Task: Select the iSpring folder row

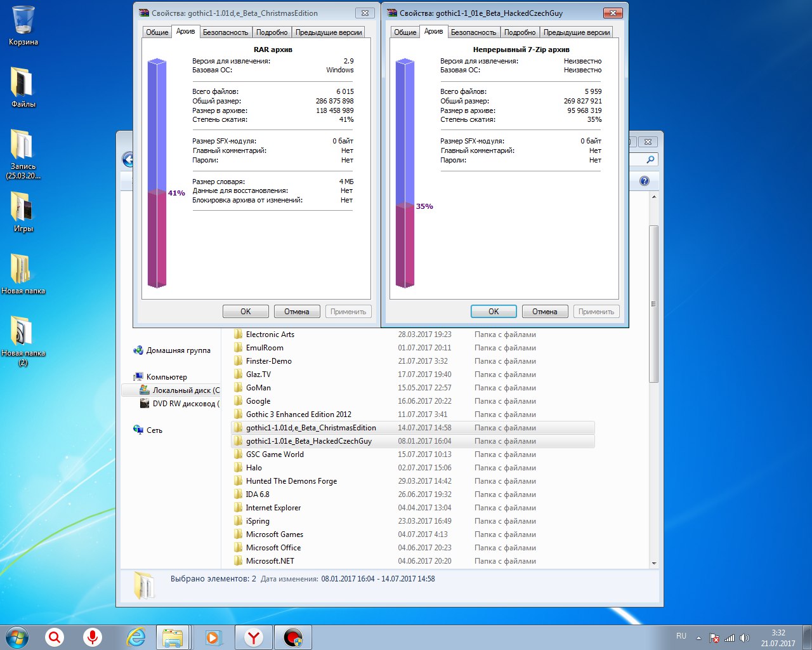Action: 413,521
